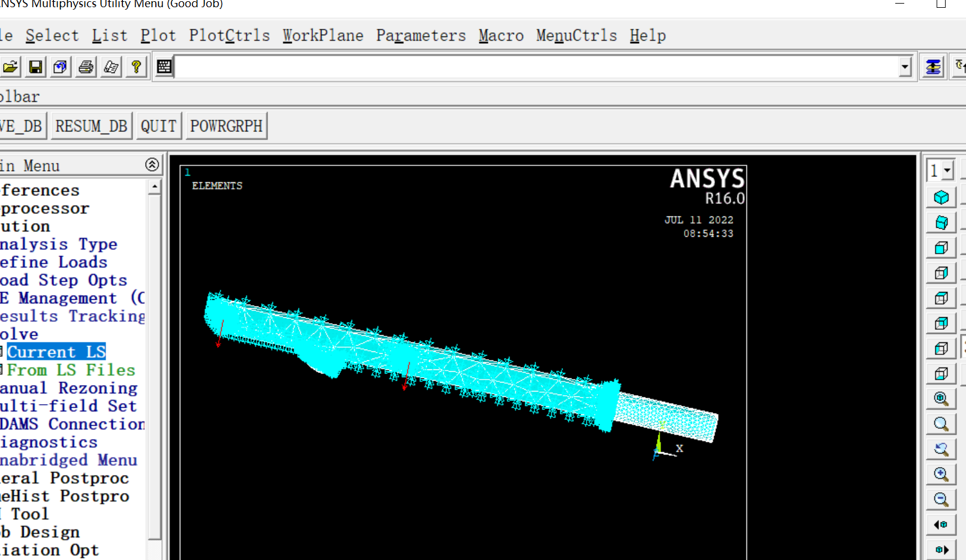Toggle POWRGRPH graphics mode
Image resolution: width=966 pixels, height=560 pixels.
click(226, 125)
